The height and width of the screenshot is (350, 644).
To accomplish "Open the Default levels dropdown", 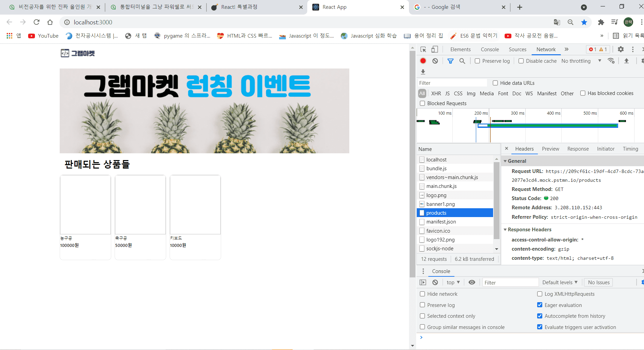I will pyautogui.click(x=560, y=283).
